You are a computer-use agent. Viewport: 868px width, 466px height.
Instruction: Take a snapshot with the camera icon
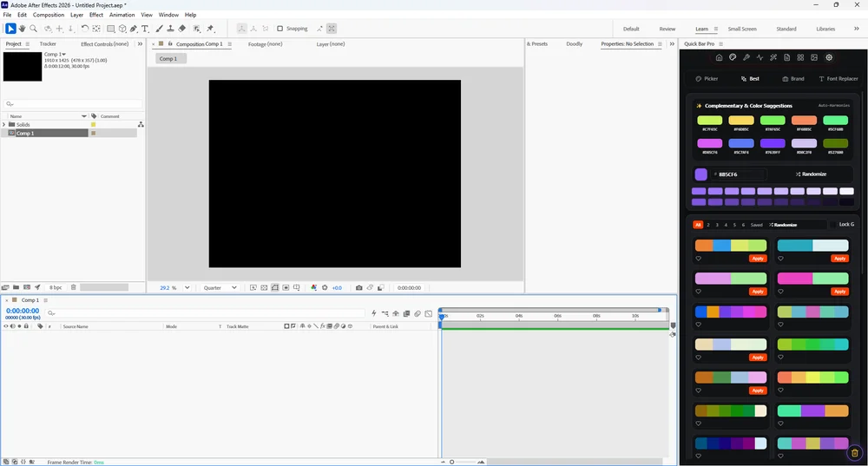[359, 288]
